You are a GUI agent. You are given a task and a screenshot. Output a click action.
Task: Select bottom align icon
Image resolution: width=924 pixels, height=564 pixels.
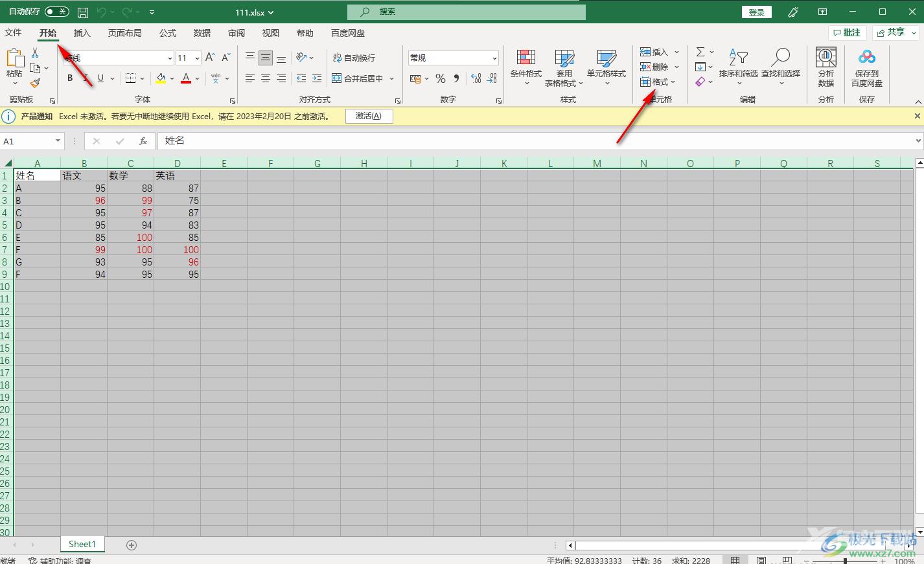coord(281,58)
